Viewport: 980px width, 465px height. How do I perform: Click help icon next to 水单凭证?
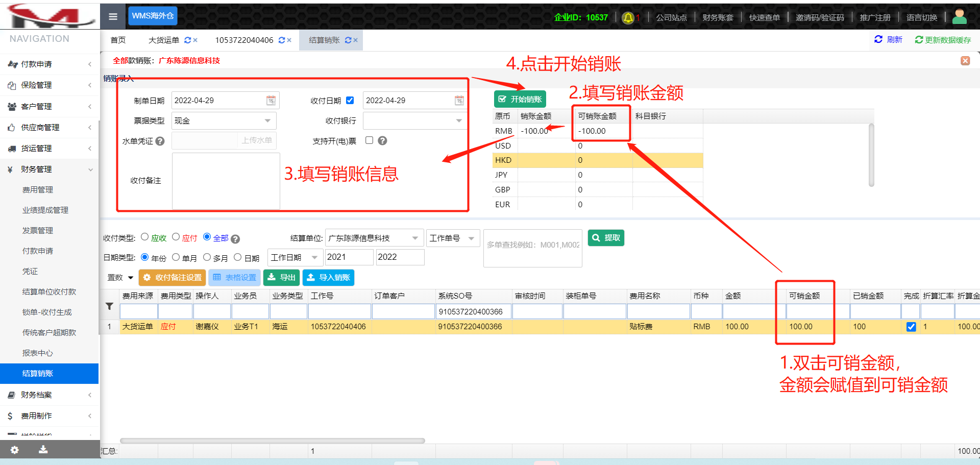160,141
